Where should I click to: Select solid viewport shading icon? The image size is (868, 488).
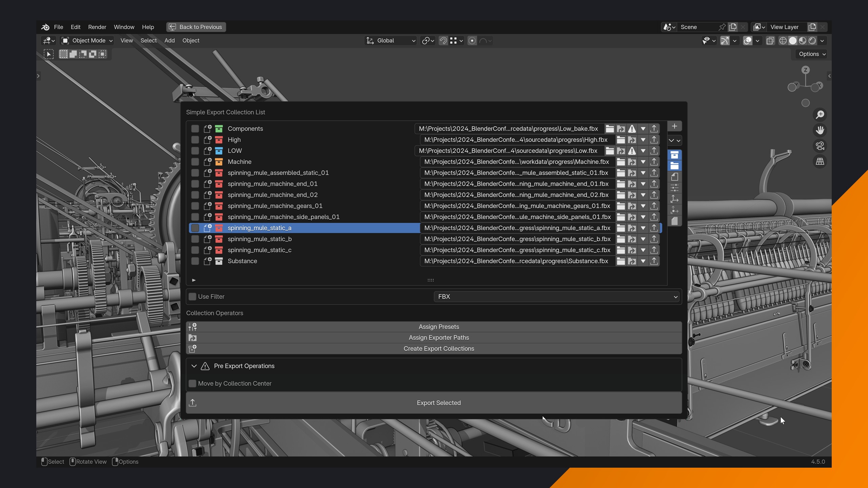793,41
